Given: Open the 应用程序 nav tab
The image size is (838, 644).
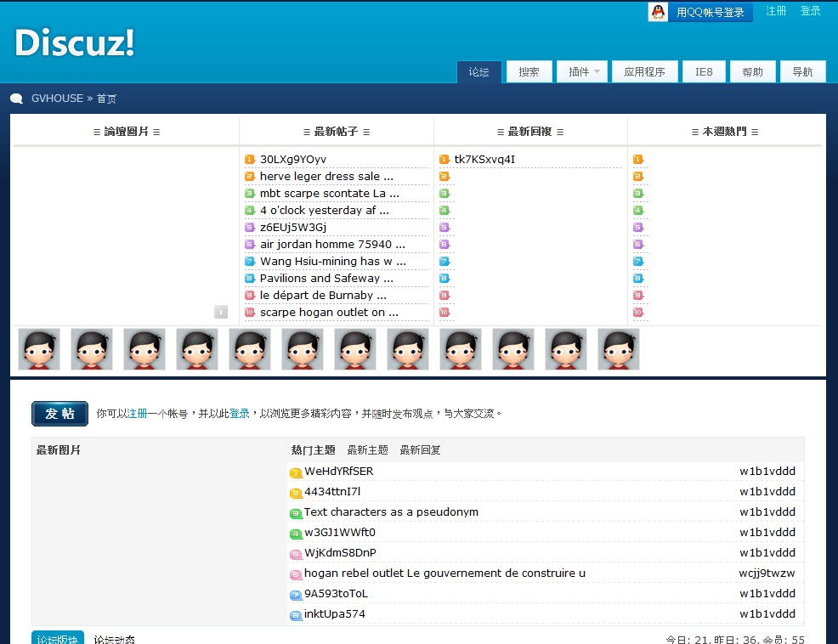Looking at the screenshot, I should click(644, 71).
